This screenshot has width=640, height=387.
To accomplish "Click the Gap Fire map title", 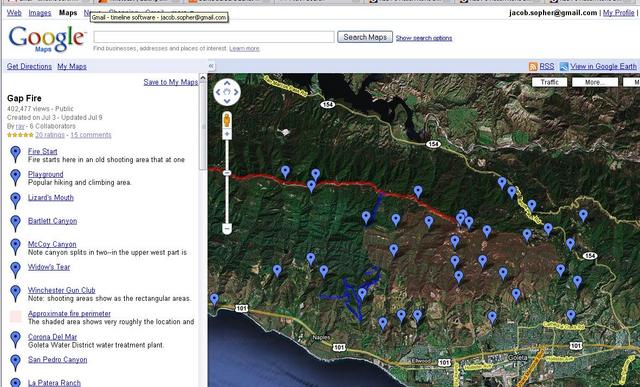I will coord(24,98).
